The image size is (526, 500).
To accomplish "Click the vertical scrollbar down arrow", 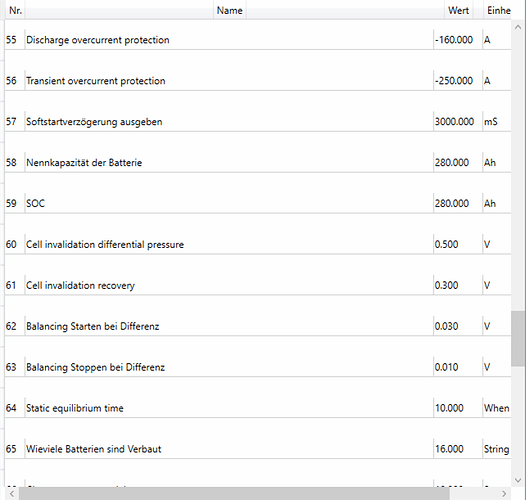I will click(518, 480).
